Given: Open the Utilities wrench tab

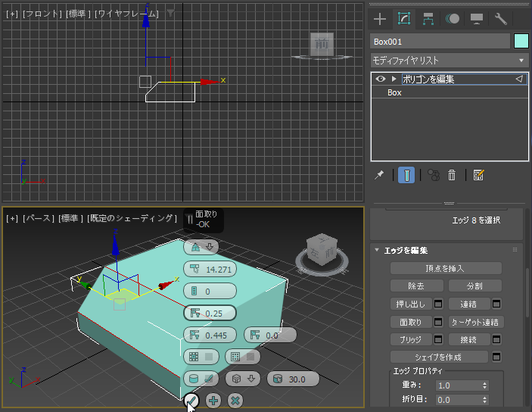Looking at the screenshot, I should pyautogui.click(x=501, y=19).
